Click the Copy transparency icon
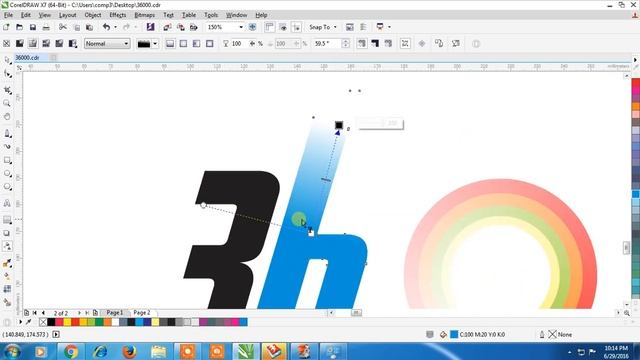 439,43
